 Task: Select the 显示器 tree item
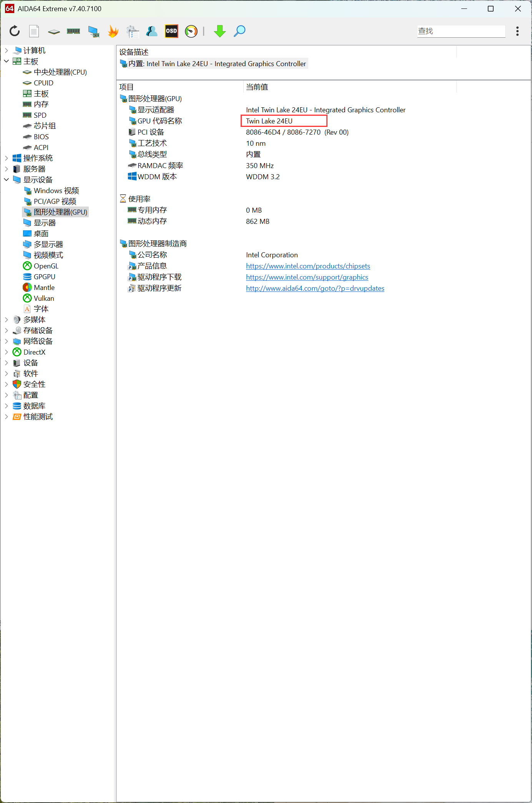click(39, 223)
